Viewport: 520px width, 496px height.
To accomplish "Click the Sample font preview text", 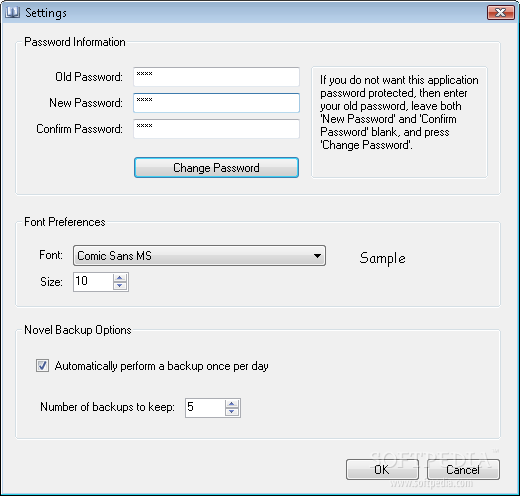I will pos(382,258).
